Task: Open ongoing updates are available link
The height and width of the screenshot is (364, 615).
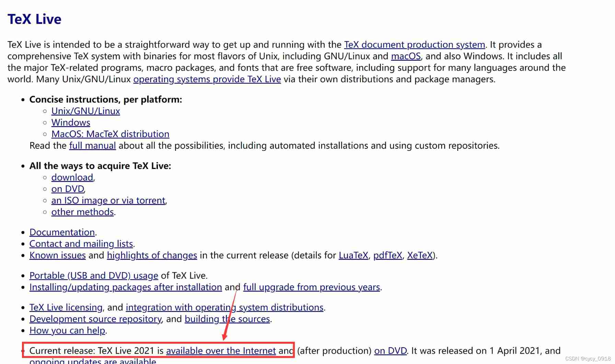Action: 93,361
